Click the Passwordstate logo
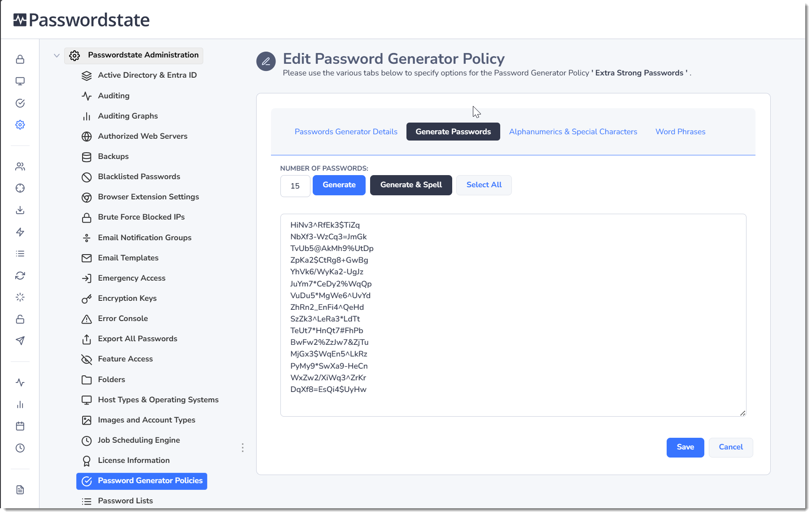Screen dimensions: 812x515 pyautogui.click(x=82, y=20)
